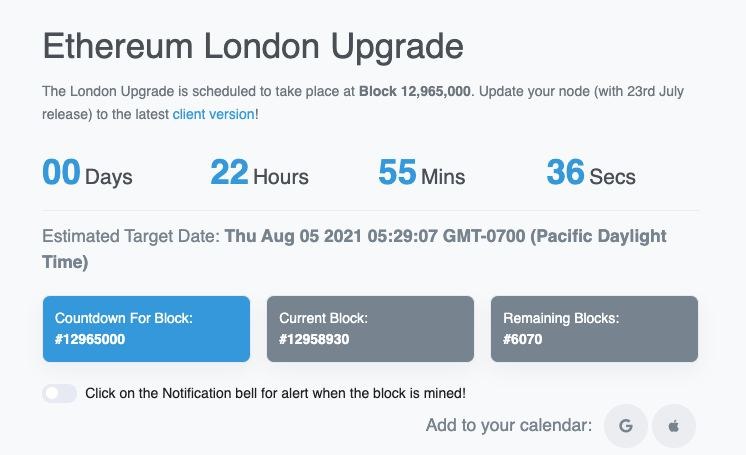
Task: Click block number #12965000 in blue card
Action: point(90,339)
